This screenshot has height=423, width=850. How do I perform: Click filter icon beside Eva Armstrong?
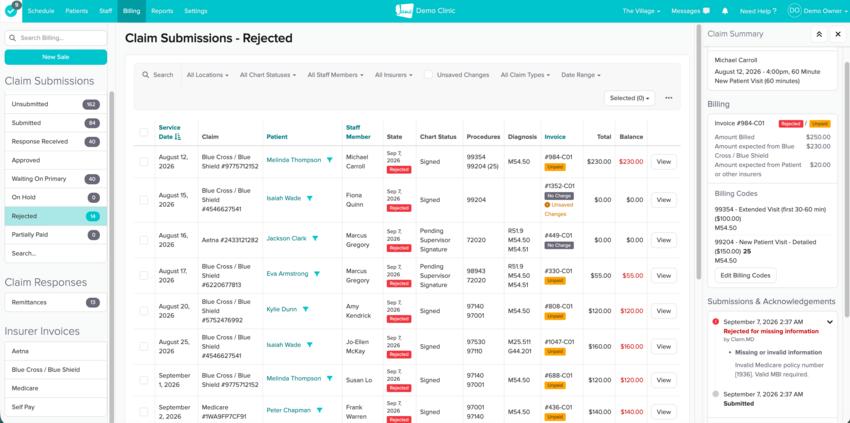pyautogui.click(x=317, y=274)
